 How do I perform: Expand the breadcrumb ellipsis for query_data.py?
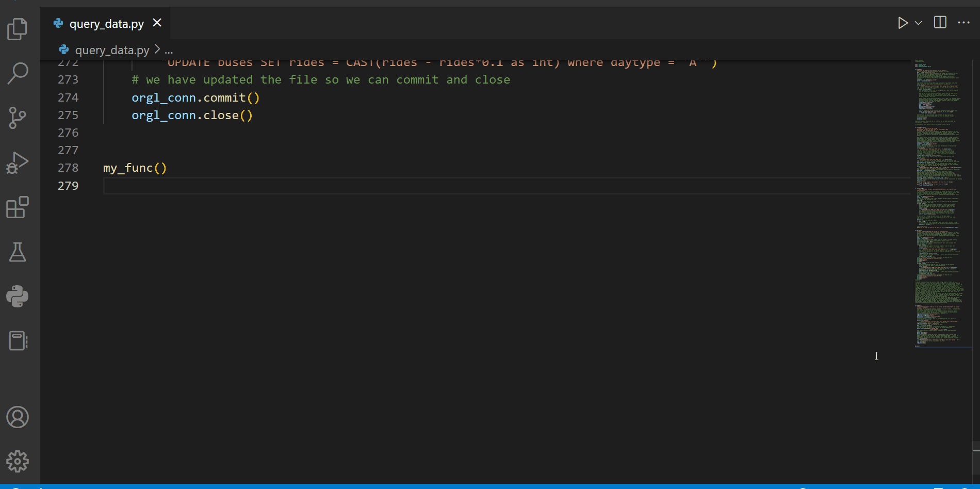tap(169, 50)
